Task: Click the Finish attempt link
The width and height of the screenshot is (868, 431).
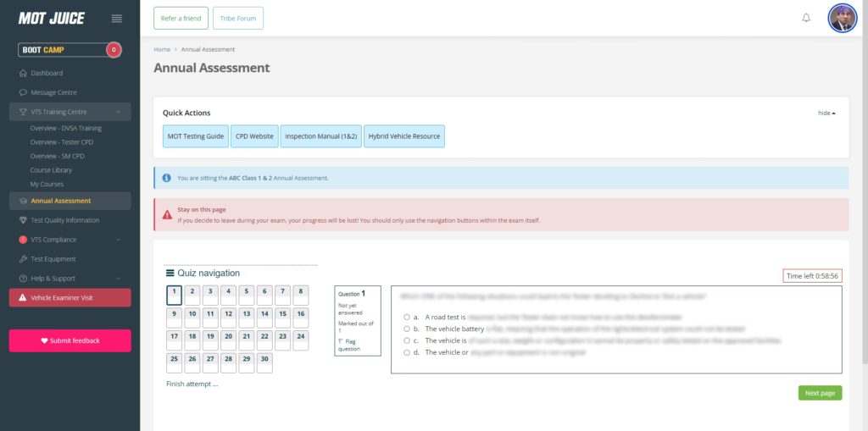Action: [x=192, y=384]
